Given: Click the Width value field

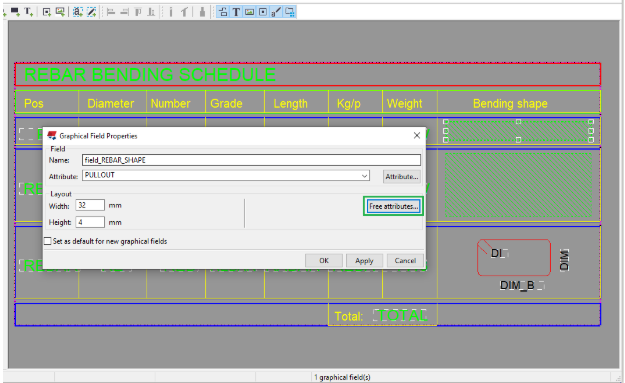Looking at the screenshot, I should click(x=90, y=205).
